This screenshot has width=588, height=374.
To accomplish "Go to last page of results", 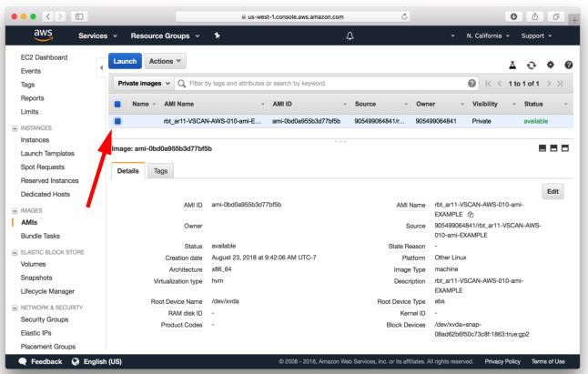I will tap(560, 84).
